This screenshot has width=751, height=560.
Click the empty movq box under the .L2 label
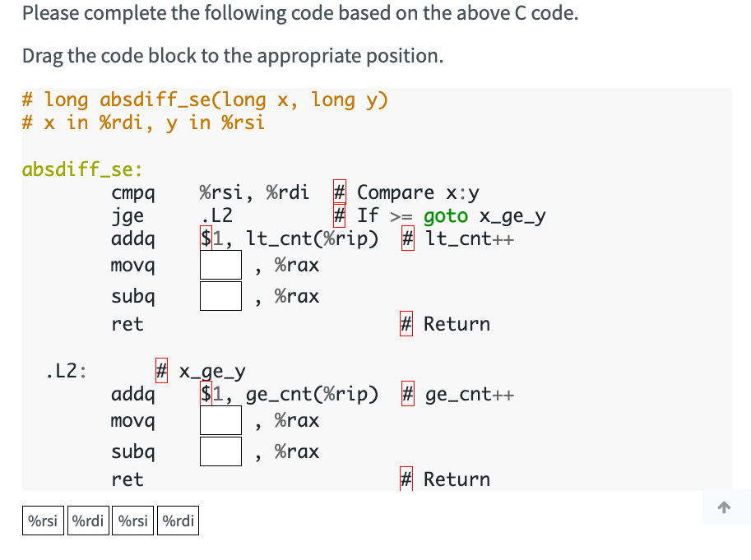[x=220, y=419]
